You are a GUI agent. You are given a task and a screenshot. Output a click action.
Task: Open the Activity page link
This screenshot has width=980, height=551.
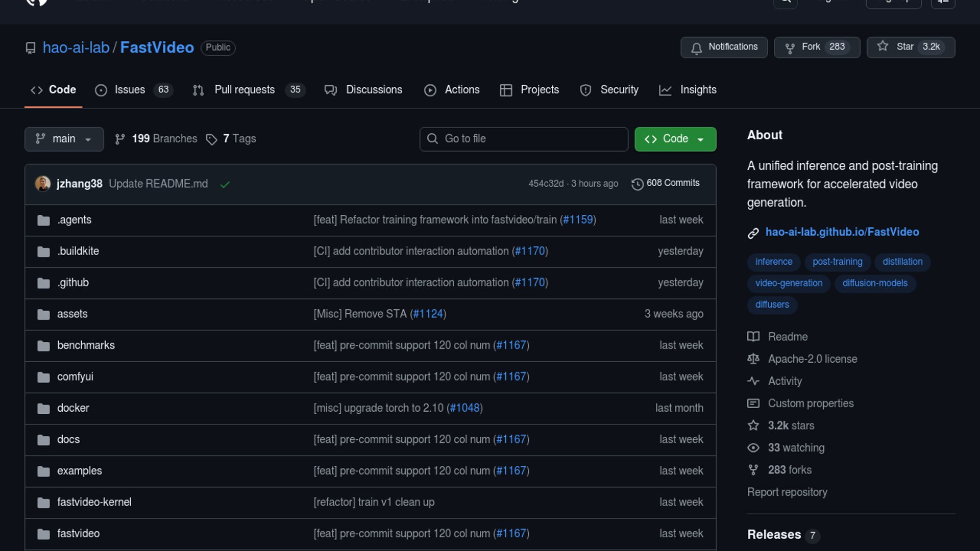(785, 381)
